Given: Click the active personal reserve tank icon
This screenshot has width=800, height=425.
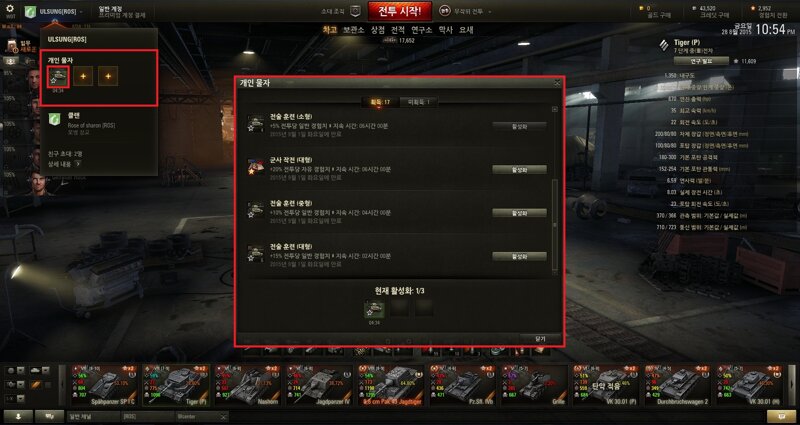Looking at the screenshot, I should click(x=58, y=77).
